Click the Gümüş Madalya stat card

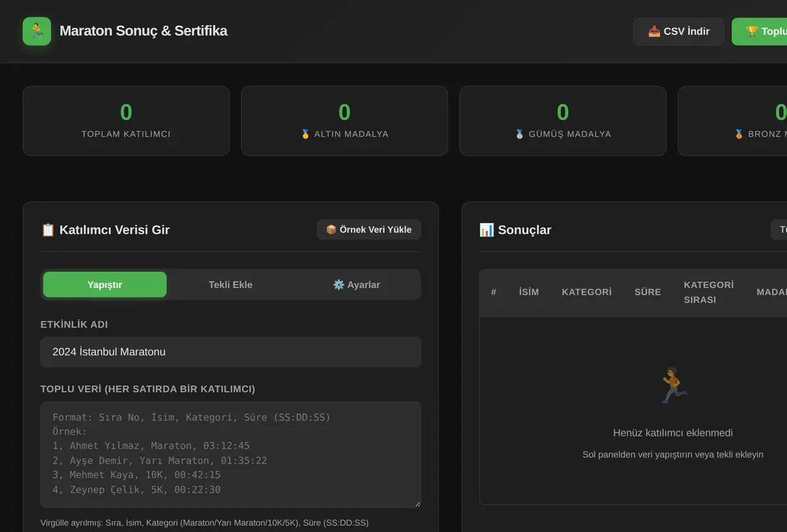click(x=563, y=121)
